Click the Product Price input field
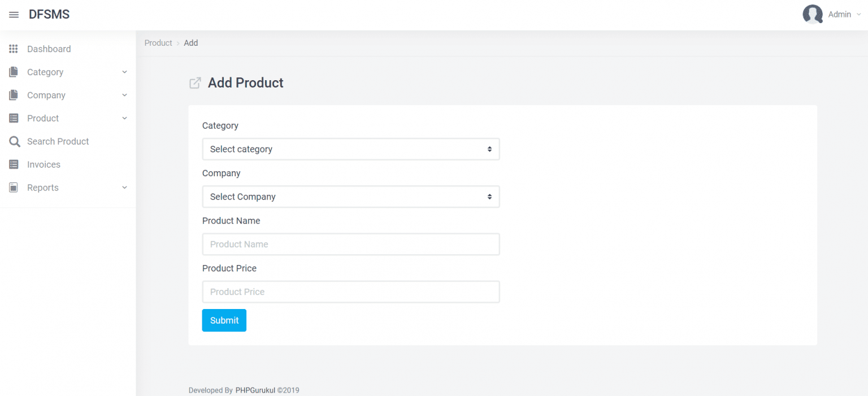This screenshot has height=396, width=868. click(x=350, y=291)
